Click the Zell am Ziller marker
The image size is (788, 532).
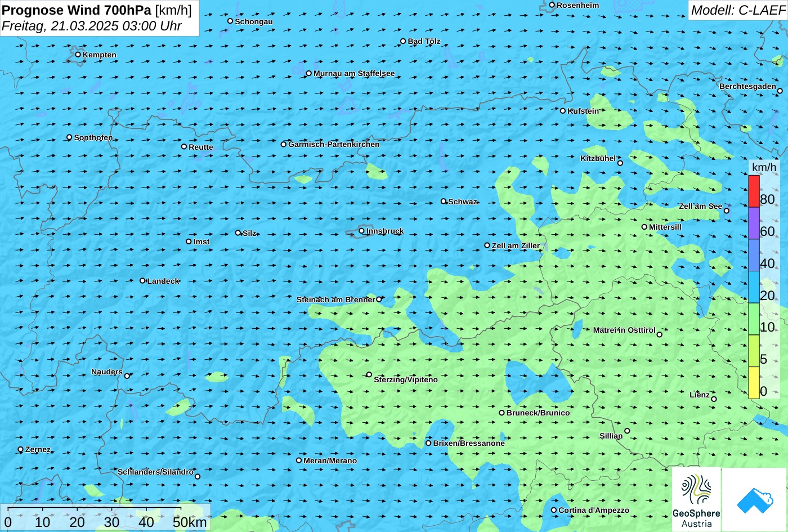click(x=487, y=245)
